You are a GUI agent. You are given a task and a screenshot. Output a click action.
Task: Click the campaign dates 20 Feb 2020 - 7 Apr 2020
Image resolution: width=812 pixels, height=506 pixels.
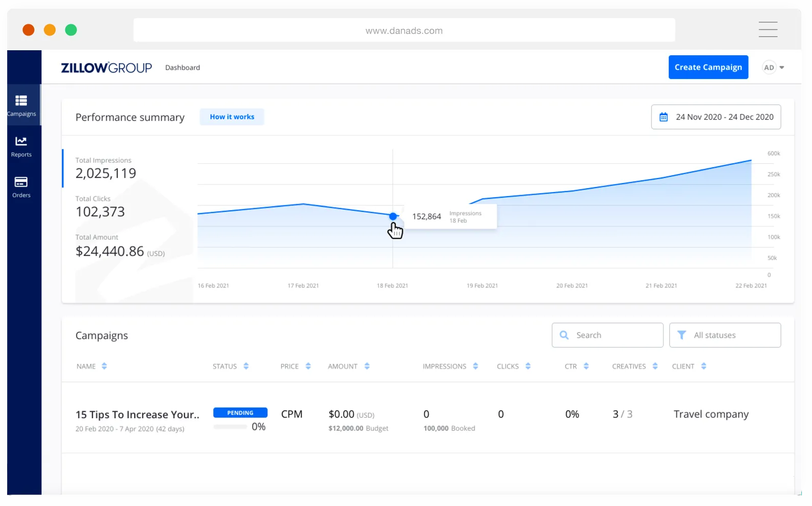pos(130,429)
